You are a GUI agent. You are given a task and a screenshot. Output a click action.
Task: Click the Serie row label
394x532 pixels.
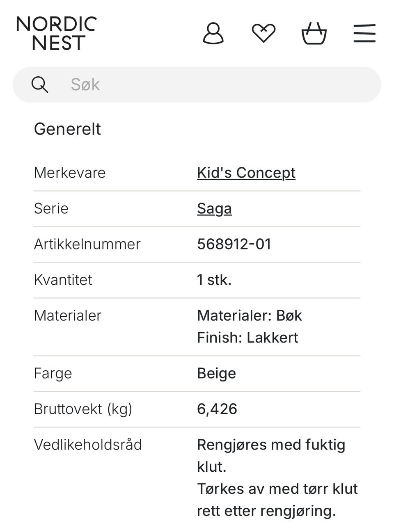pos(51,208)
